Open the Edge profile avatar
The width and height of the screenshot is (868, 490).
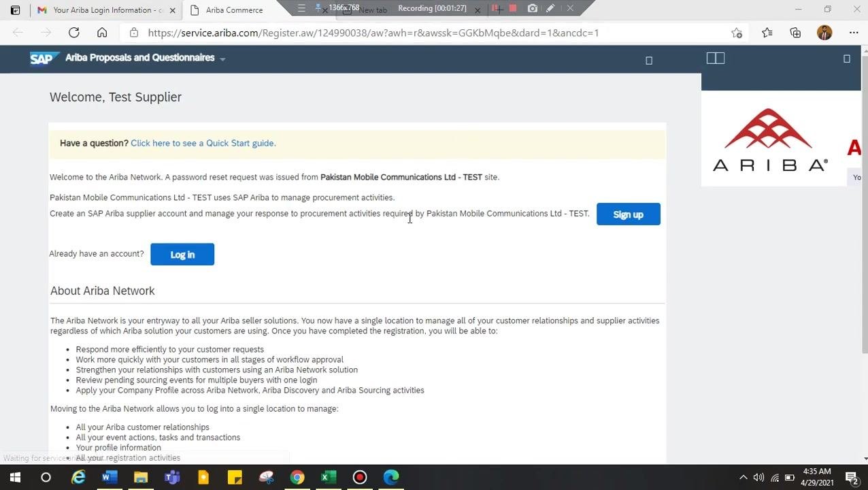(824, 33)
